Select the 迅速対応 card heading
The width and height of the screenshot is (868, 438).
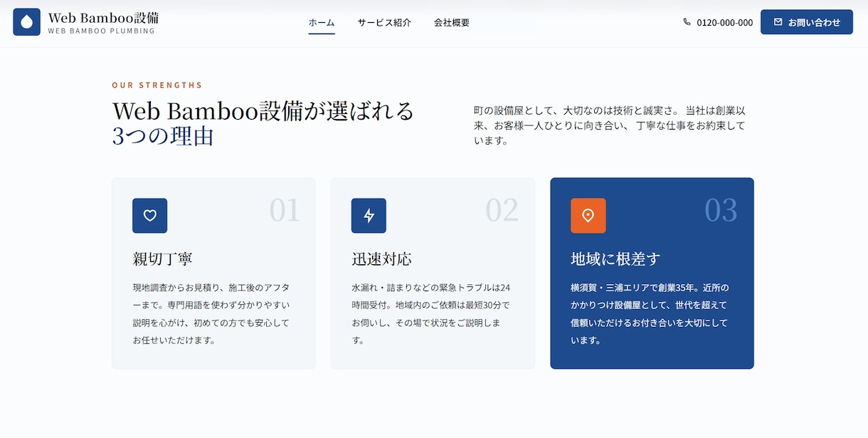[381, 259]
